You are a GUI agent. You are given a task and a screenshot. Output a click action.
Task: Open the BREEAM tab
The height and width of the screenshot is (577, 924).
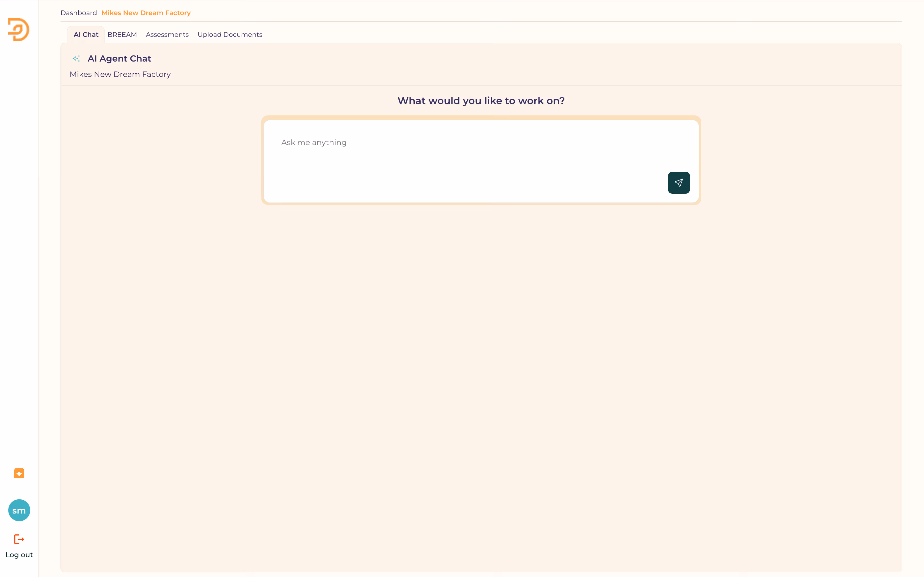(122, 35)
